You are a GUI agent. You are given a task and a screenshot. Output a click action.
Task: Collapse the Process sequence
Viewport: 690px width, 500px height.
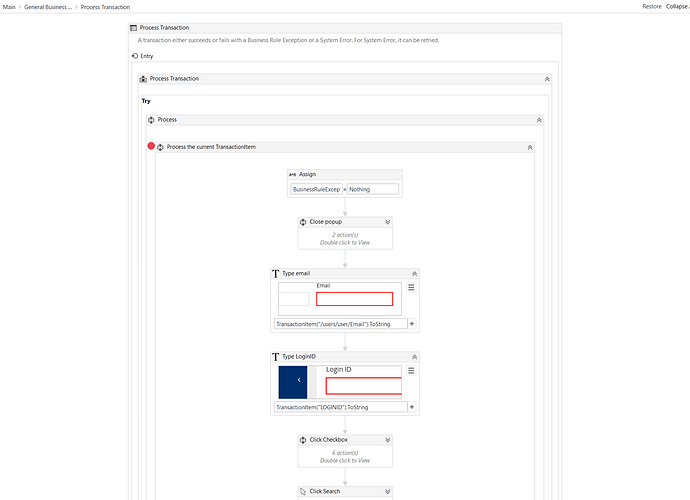pos(539,120)
